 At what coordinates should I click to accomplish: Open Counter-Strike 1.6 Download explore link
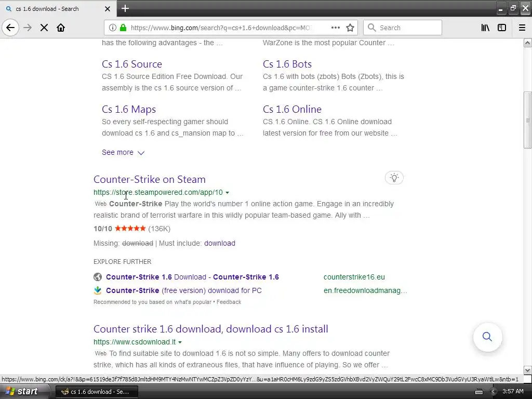pyautogui.click(x=192, y=277)
